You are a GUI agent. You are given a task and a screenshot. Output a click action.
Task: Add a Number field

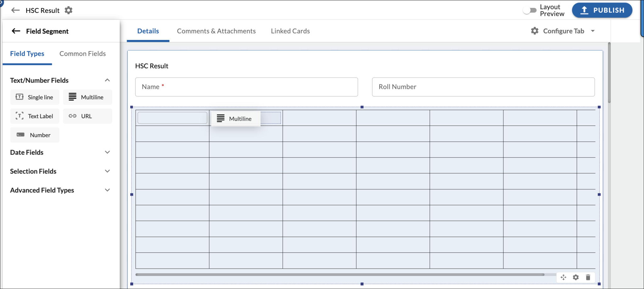[35, 135]
